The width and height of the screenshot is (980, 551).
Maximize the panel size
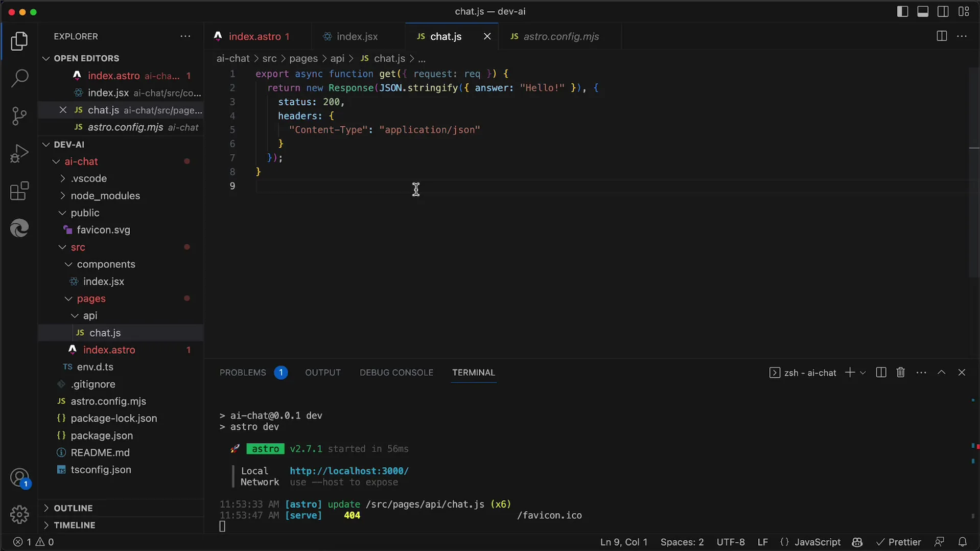[x=941, y=373]
